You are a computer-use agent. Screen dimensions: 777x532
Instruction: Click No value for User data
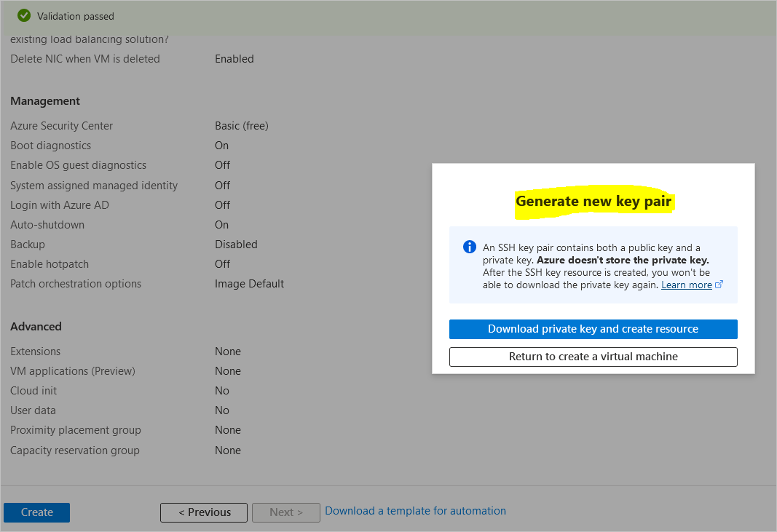[x=222, y=410]
